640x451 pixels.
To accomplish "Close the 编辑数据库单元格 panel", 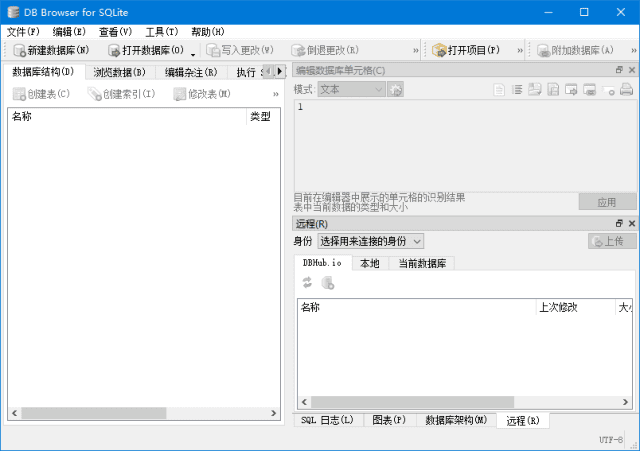I will pos(632,70).
